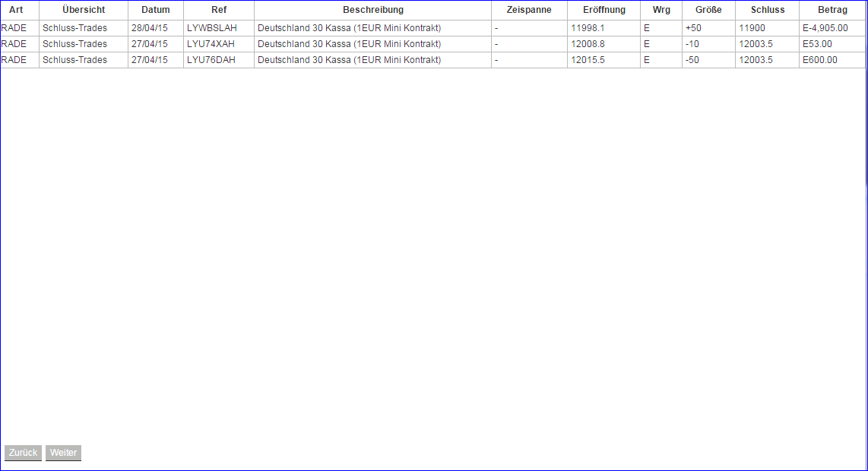The height and width of the screenshot is (471, 868).
Task: Sort the table by the Betrag column header
Action: pyautogui.click(x=833, y=10)
